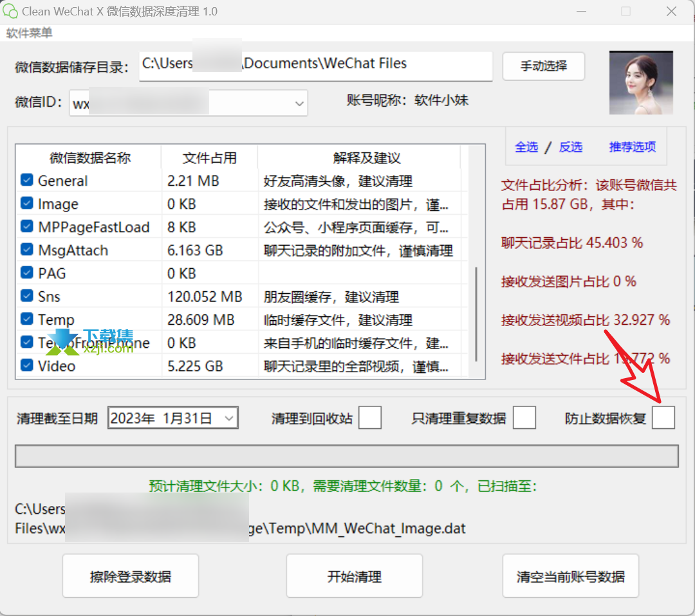695x616 pixels.
Task: Uncheck the Video data item
Action: pyautogui.click(x=26, y=366)
